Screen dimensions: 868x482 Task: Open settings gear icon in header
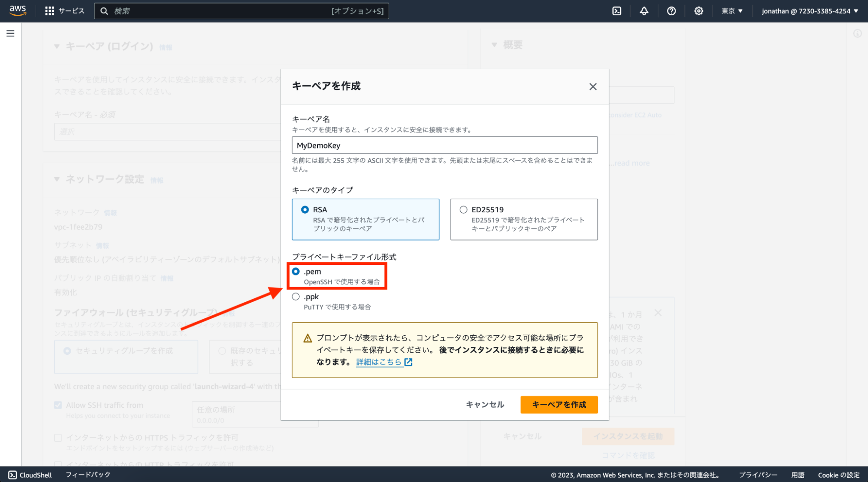click(698, 11)
